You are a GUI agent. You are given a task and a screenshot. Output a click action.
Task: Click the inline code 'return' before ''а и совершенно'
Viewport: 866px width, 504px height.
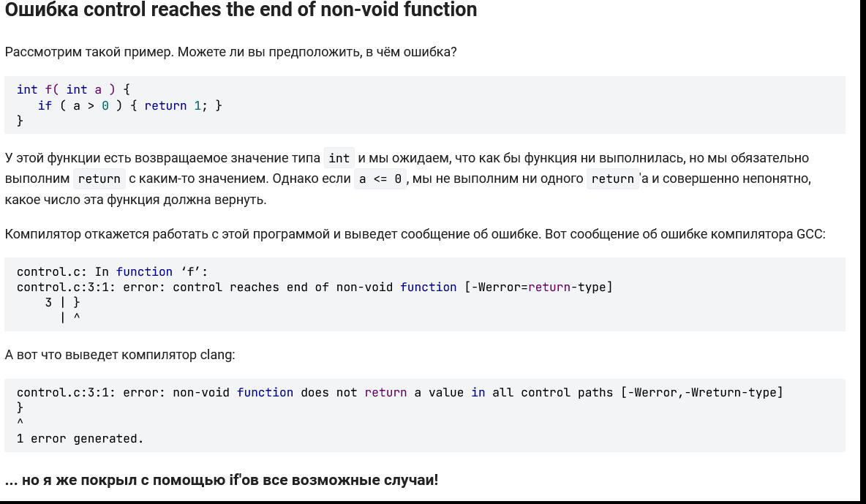pyautogui.click(x=612, y=178)
